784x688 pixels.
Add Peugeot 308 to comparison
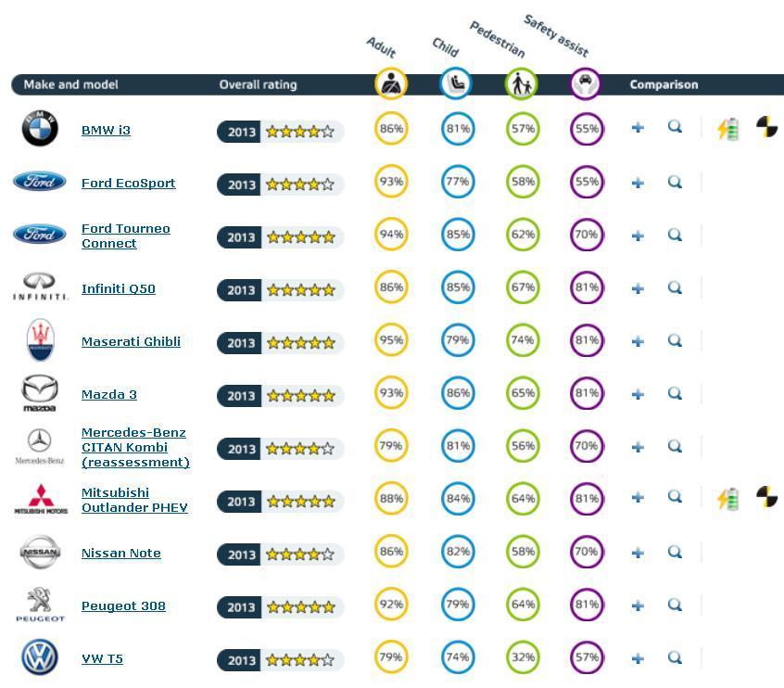click(x=638, y=605)
